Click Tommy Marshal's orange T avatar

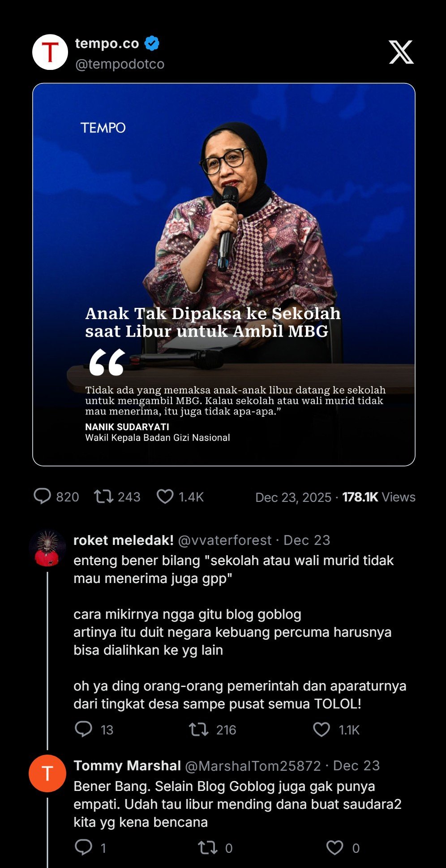[x=47, y=773]
